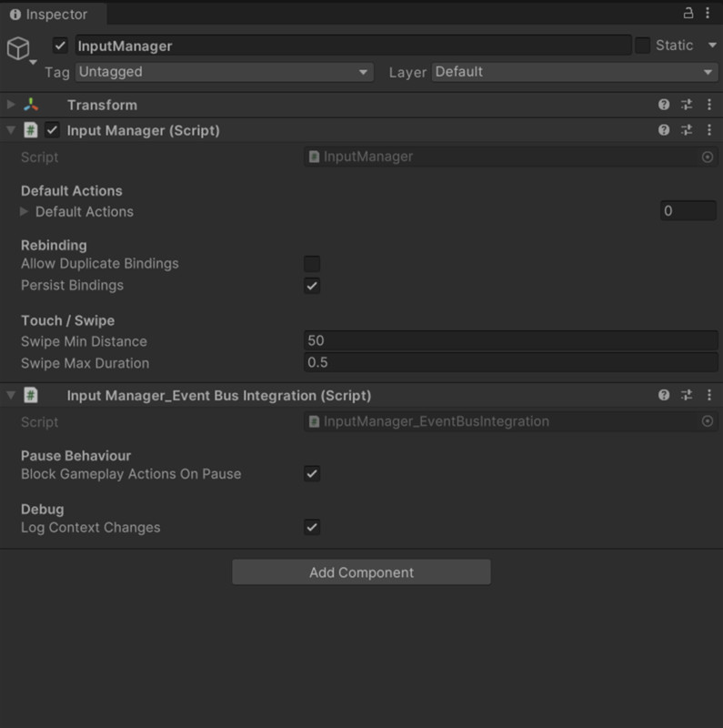Disable the Input Manager (Script) component checkbox
The height and width of the screenshot is (728, 723).
click(52, 130)
